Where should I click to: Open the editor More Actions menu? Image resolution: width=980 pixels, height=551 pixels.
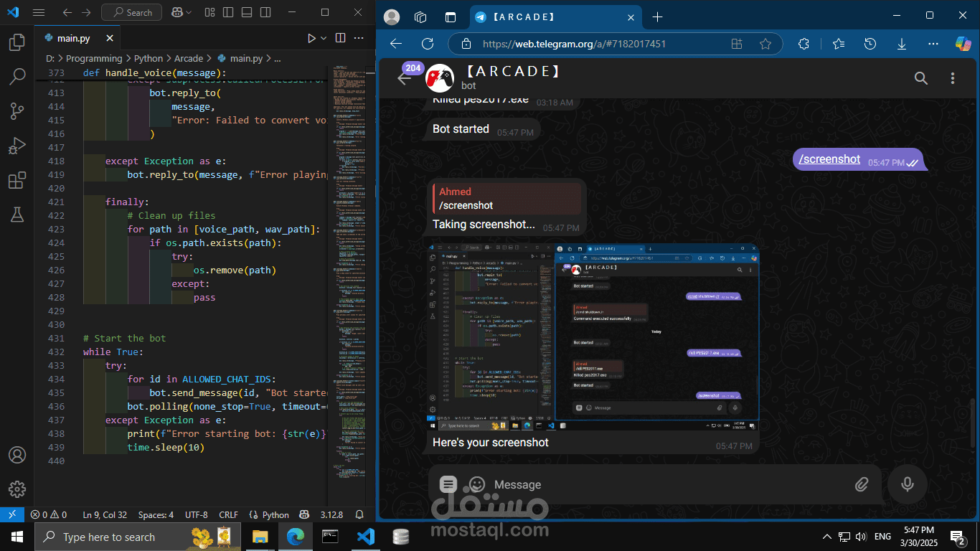pyautogui.click(x=359, y=38)
